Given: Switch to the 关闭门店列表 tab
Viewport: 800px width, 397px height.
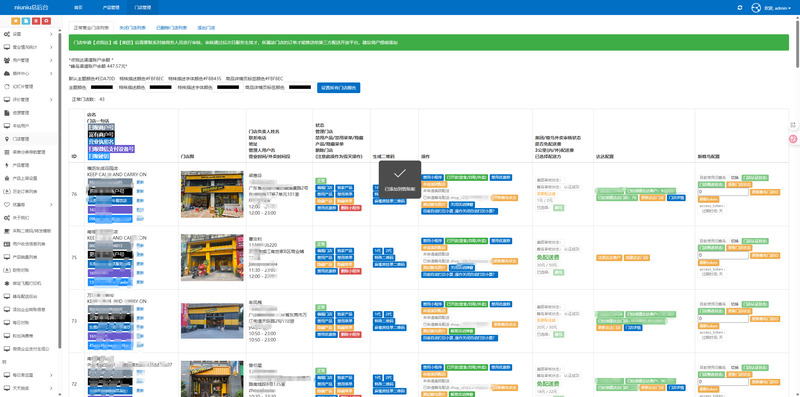Looking at the screenshot, I should [x=132, y=28].
